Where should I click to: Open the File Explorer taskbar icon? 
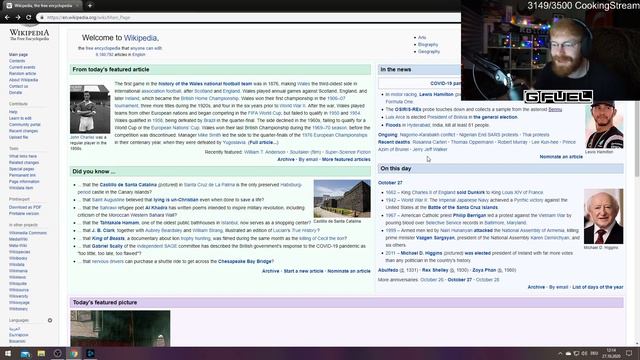coord(41,353)
